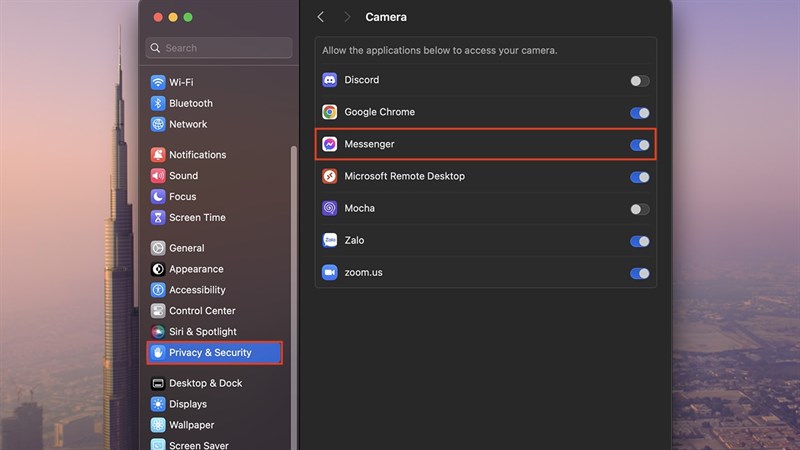Click the Bluetooth sidebar icon
The image size is (800, 450).
(x=158, y=103)
